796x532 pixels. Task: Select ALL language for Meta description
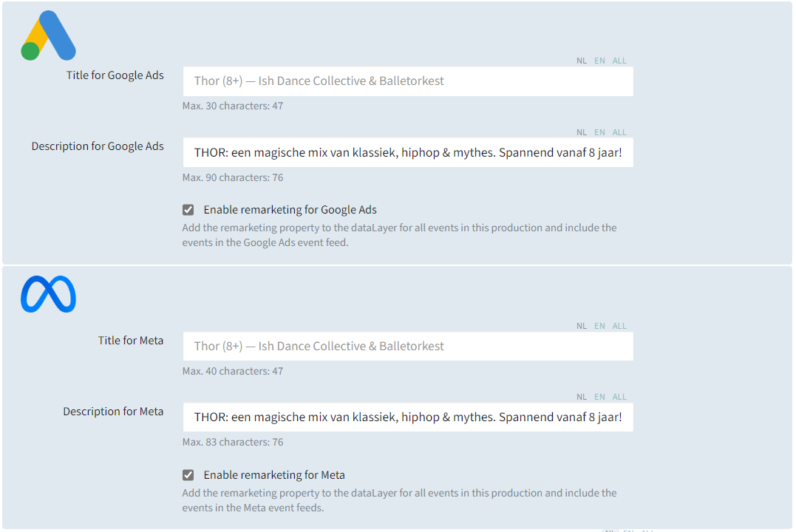(619, 396)
